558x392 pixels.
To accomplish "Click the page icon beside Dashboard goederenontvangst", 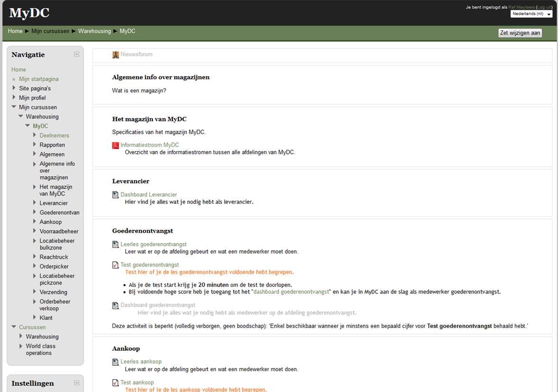I will tap(116, 306).
